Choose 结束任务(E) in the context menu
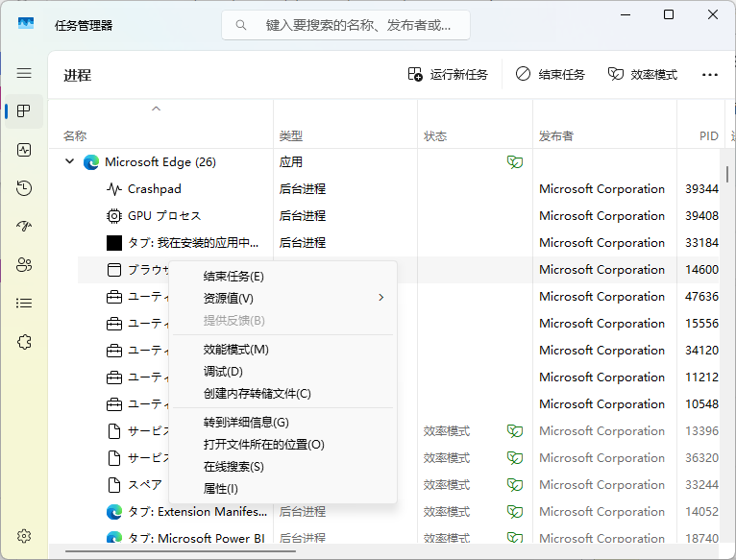Screen dimensions: 736x560 click(283, 277)
